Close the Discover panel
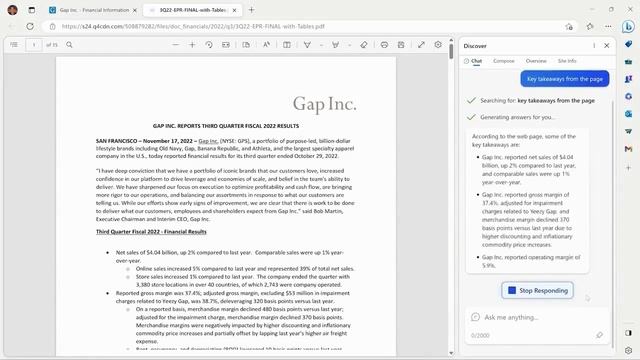 tap(607, 46)
